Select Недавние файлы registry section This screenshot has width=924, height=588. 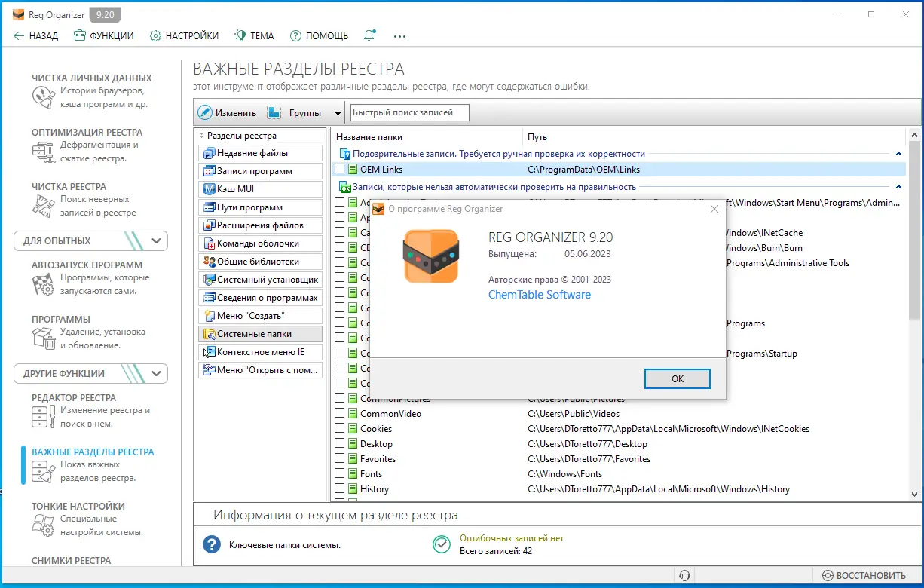click(260, 153)
